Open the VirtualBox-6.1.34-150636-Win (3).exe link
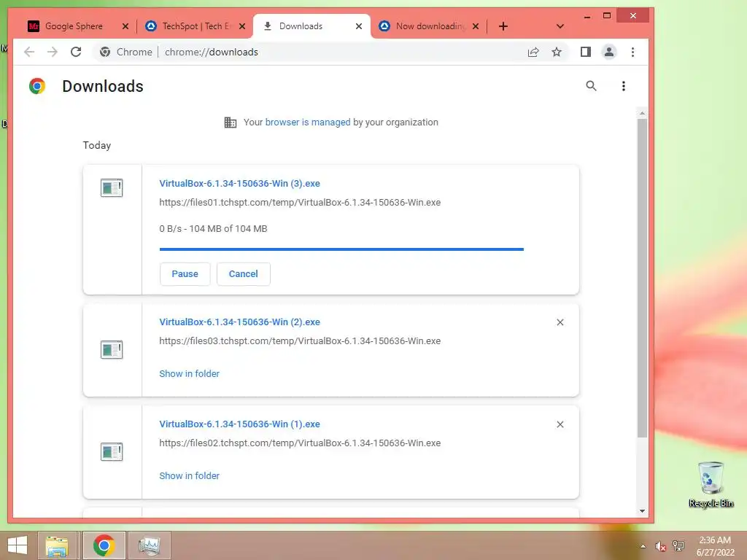 click(x=239, y=183)
